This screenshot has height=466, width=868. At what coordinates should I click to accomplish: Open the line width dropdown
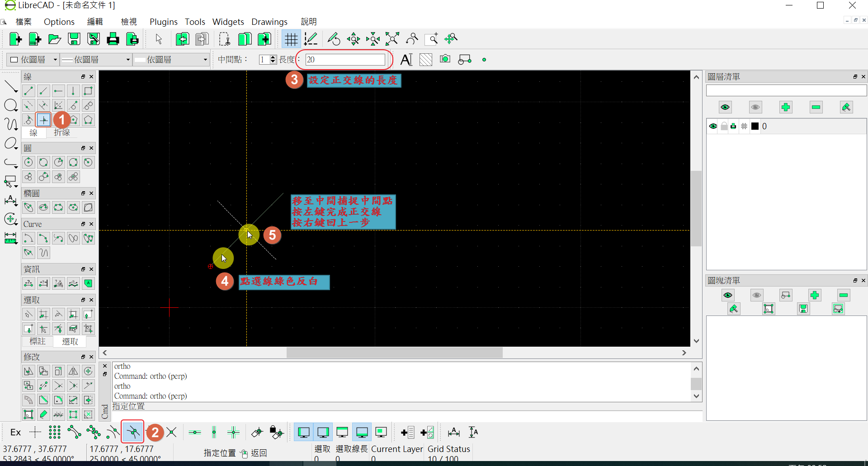(x=96, y=60)
